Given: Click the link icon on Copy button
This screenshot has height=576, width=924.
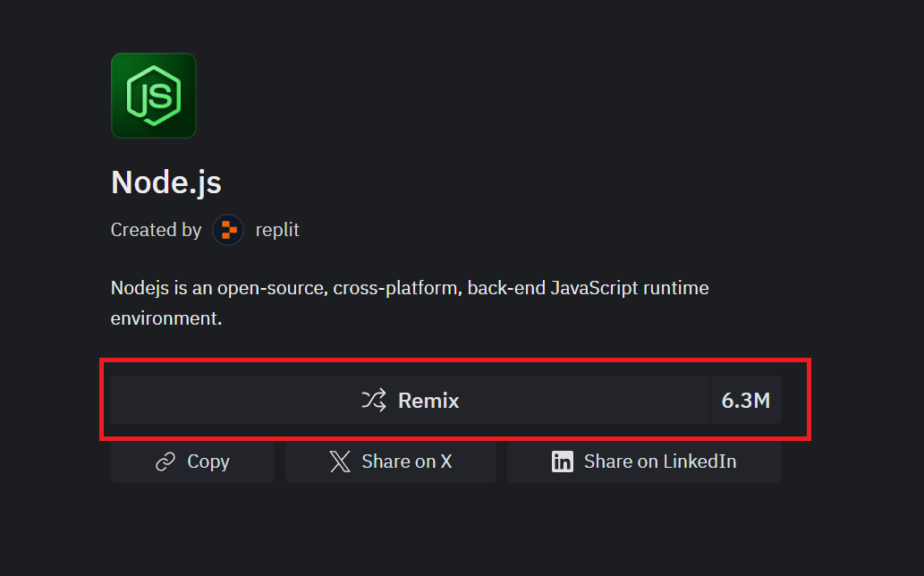Looking at the screenshot, I should click(165, 462).
